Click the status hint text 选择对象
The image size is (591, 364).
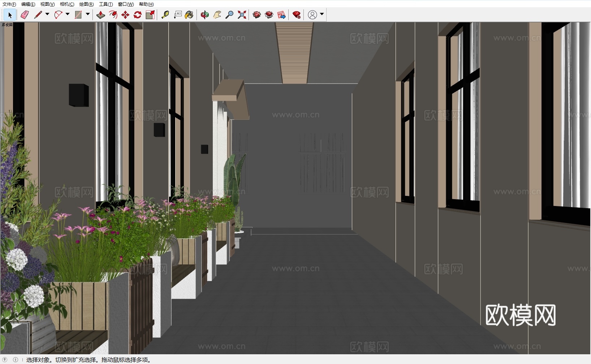click(38, 360)
